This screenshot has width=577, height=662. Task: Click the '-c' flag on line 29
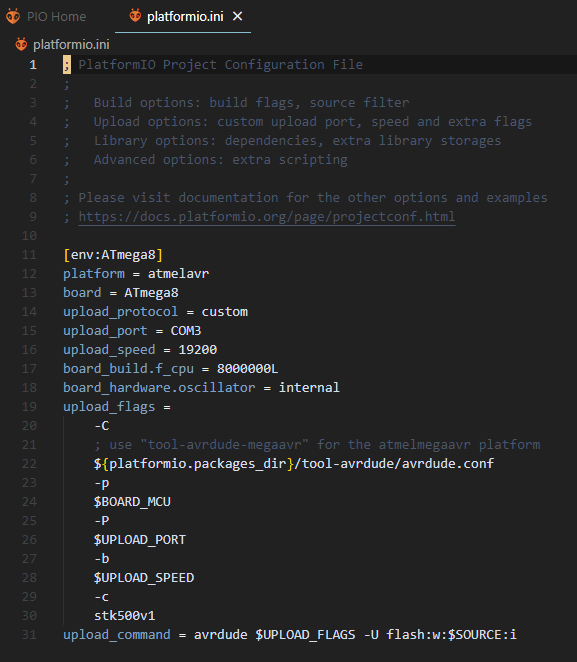tap(102, 597)
